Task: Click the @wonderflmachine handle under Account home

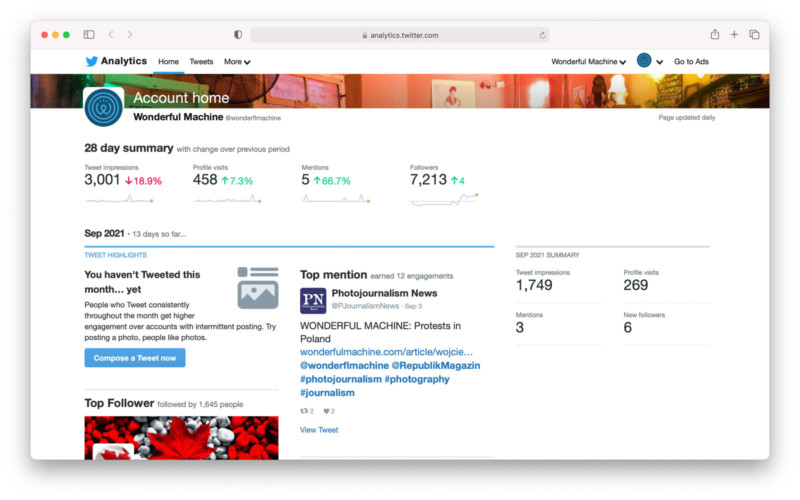Action: pos(253,118)
